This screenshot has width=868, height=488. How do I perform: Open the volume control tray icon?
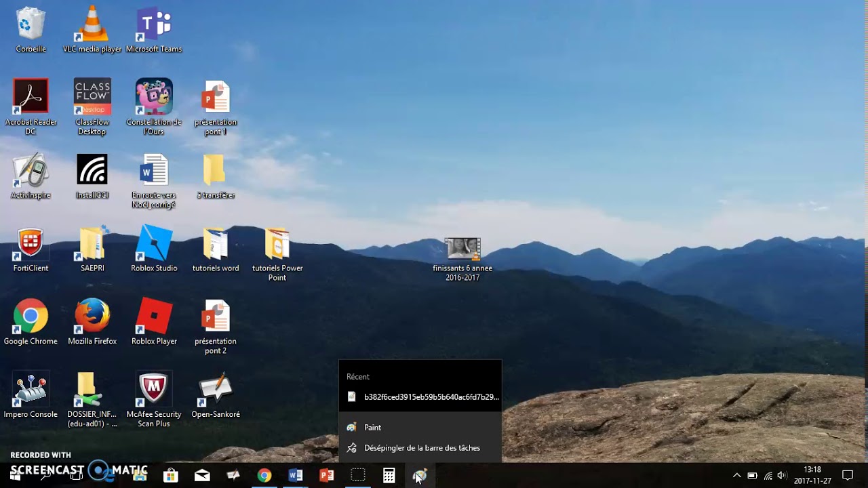[x=783, y=476]
